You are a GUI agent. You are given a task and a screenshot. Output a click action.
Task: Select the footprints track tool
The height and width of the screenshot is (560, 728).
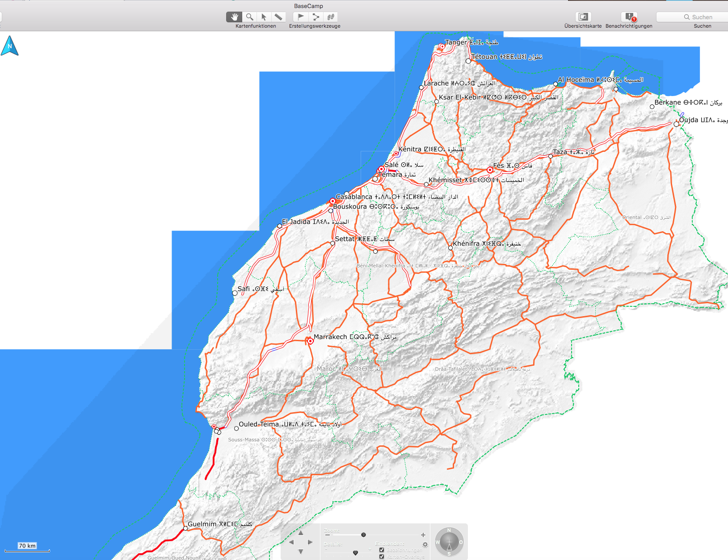[331, 17]
